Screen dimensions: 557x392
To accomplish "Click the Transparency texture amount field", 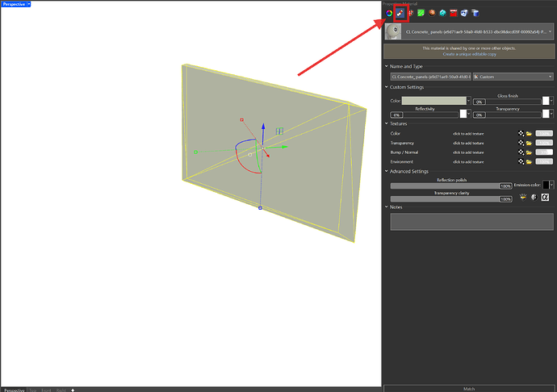I will pos(544,143).
